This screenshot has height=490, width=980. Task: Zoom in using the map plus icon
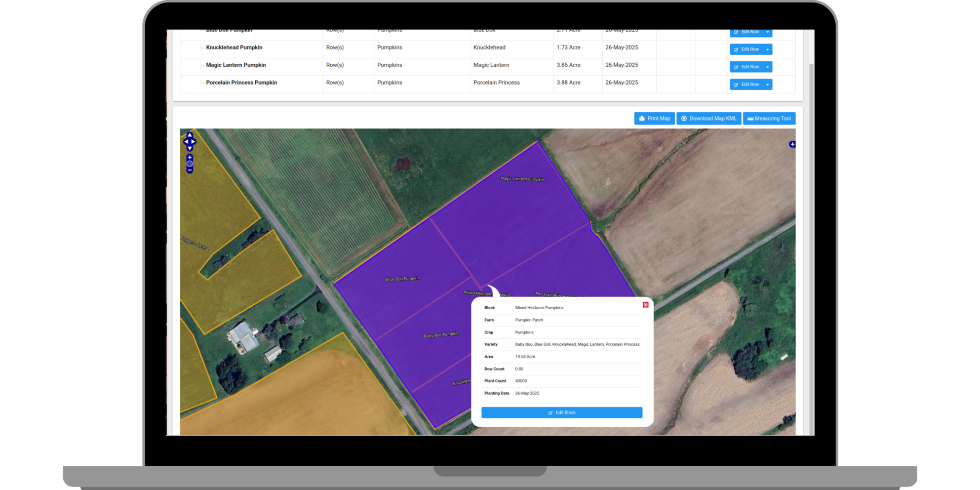(189, 157)
